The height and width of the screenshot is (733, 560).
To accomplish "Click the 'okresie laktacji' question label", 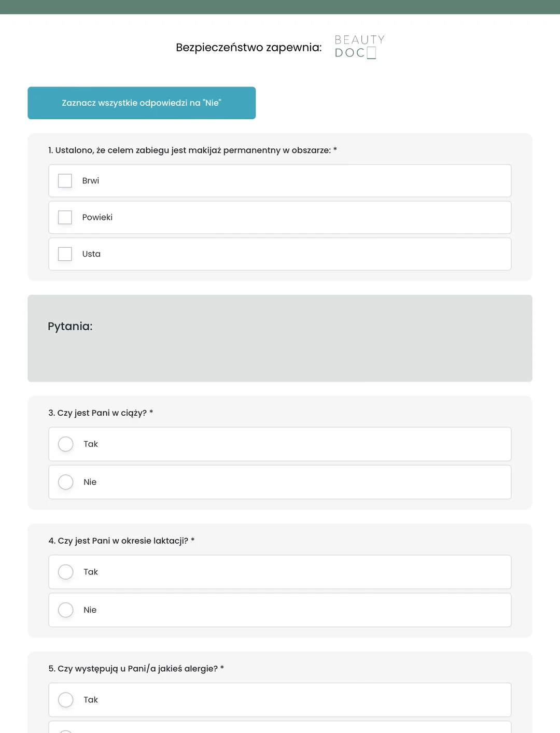I will coord(121,541).
